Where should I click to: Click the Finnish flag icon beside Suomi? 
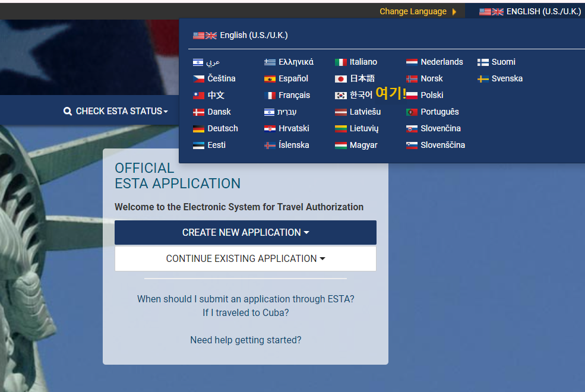click(483, 62)
